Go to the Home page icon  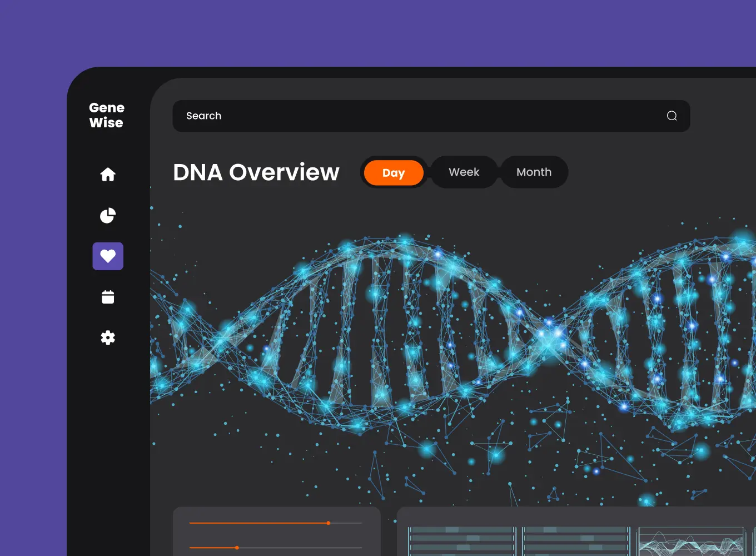(x=108, y=175)
